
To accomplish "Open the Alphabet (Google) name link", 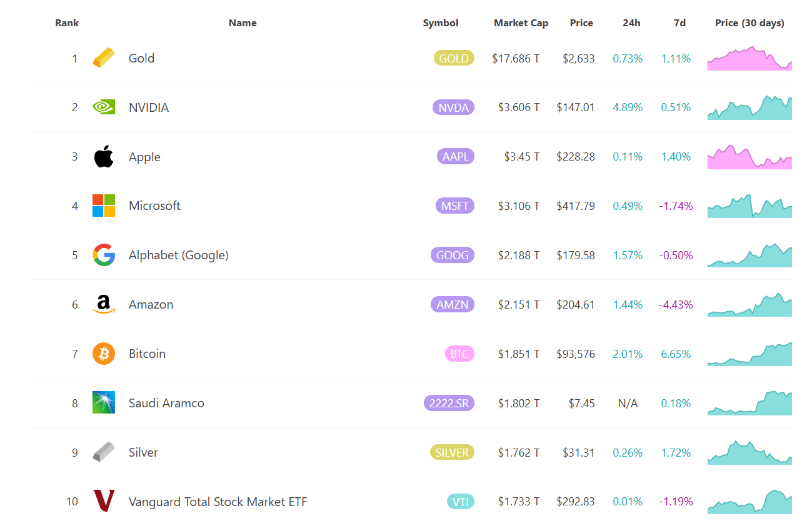I will [179, 255].
